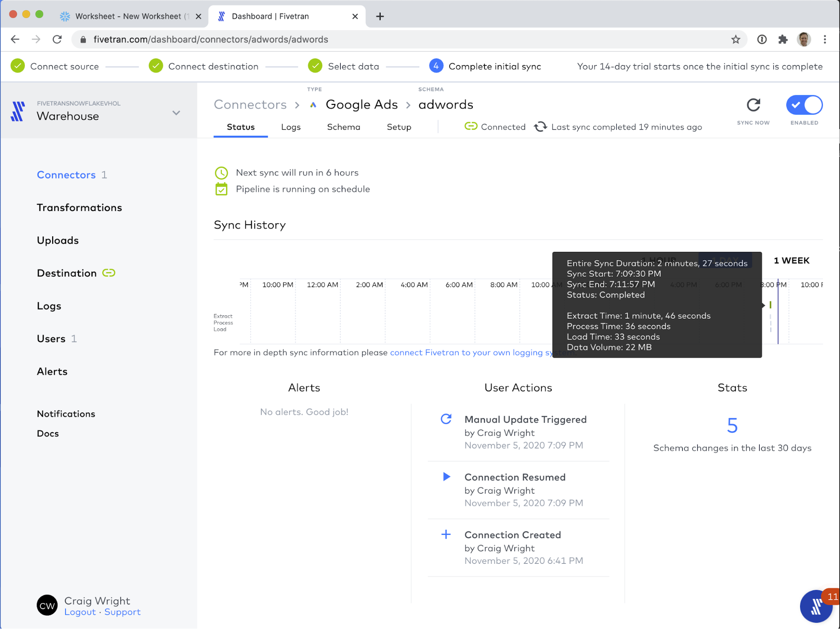Expand the Warehouse destination dropdown
This screenshot has width=840, height=629.
point(176,113)
